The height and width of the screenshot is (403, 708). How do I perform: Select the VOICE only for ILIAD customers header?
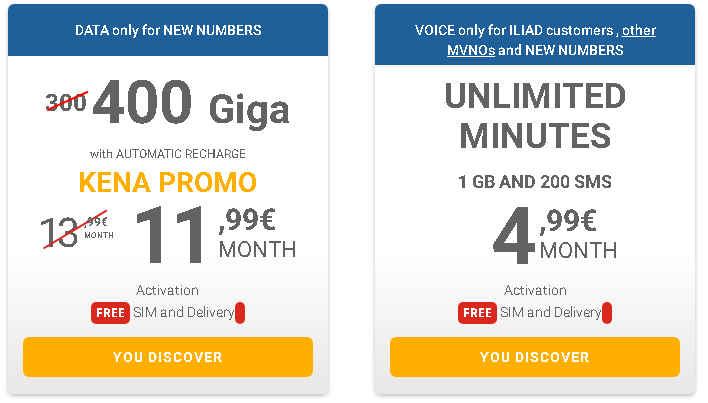click(535, 35)
